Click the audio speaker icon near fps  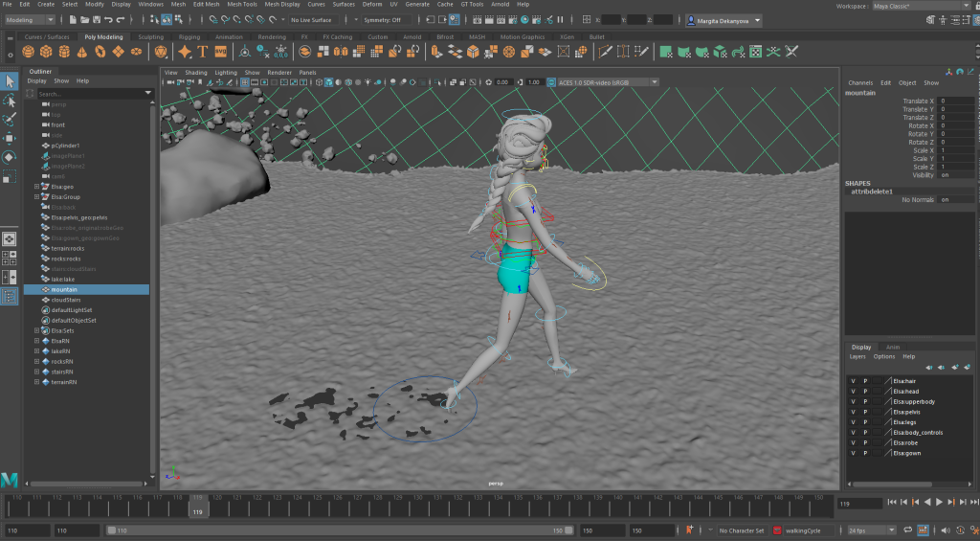[x=945, y=530]
